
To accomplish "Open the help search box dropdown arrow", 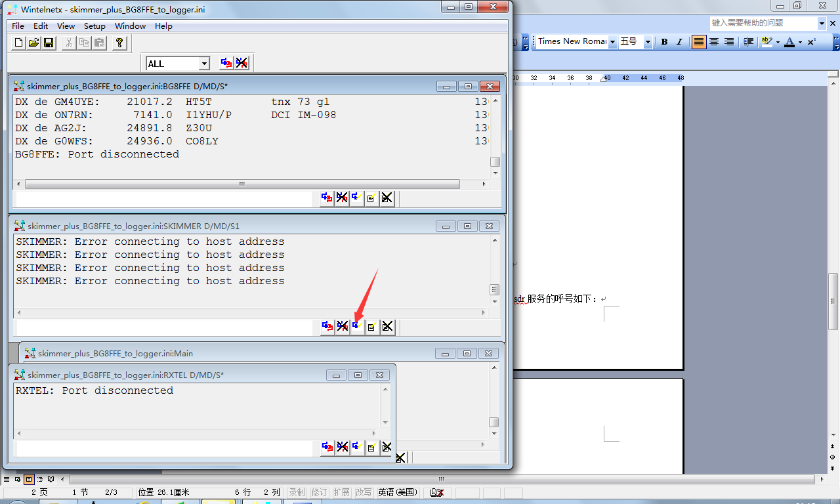I will [x=822, y=23].
